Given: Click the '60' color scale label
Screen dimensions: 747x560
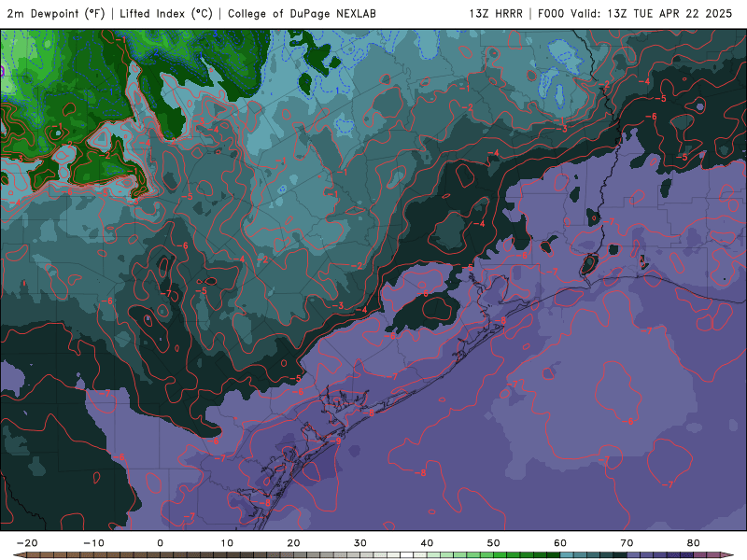Looking at the screenshot, I should tap(560, 543).
